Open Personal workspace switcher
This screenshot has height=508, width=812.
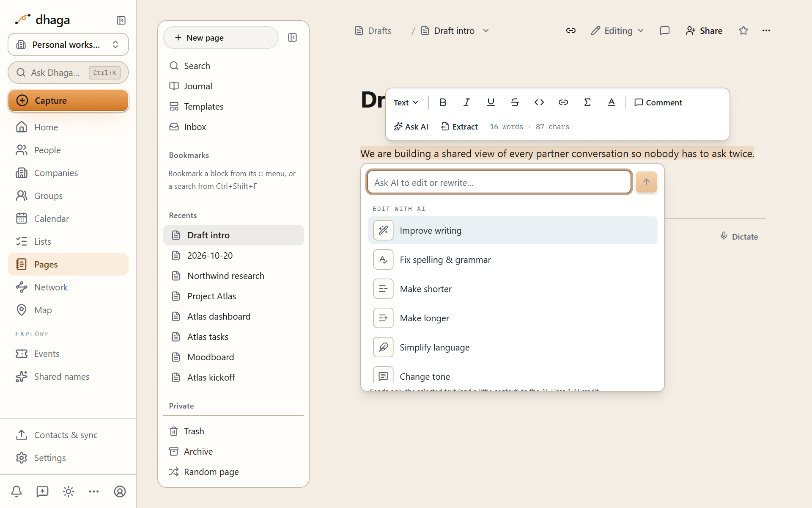tap(68, 44)
